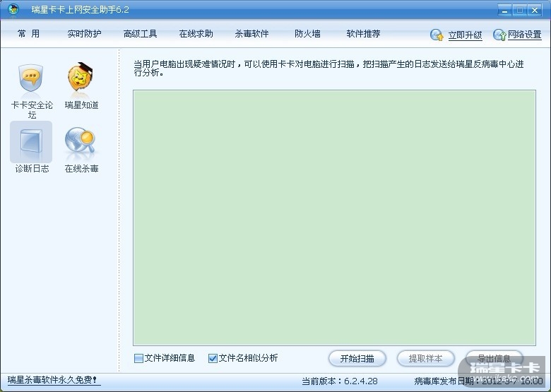Image resolution: width=551 pixels, height=392 pixels.
Task: Open the 软件推荐 tab
Action: pyautogui.click(x=363, y=34)
